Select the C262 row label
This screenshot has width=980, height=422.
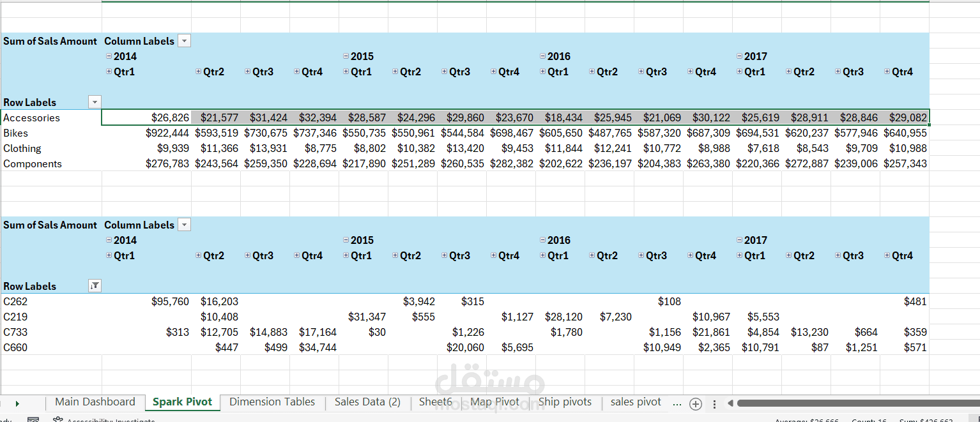pyautogui.click(x=51, y=301)
